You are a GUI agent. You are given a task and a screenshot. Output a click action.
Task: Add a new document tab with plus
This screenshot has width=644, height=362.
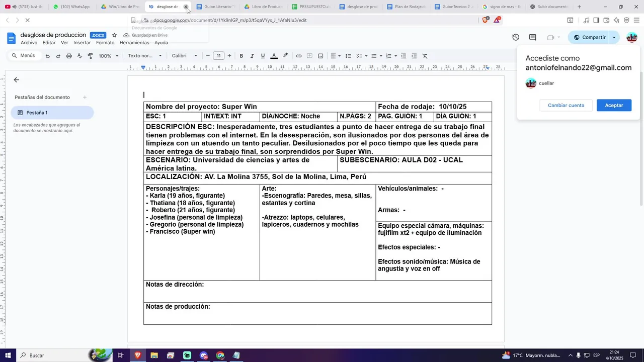pyautogui.click(x=85, y=97)
